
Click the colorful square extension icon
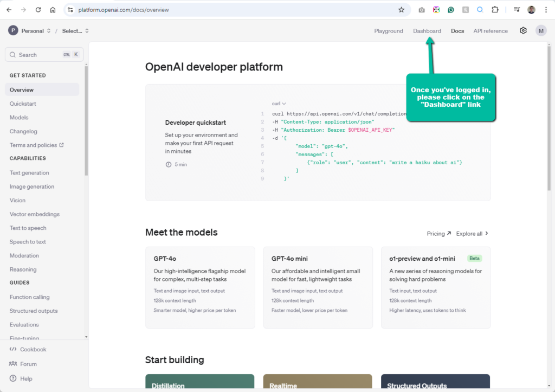[436, 10]
